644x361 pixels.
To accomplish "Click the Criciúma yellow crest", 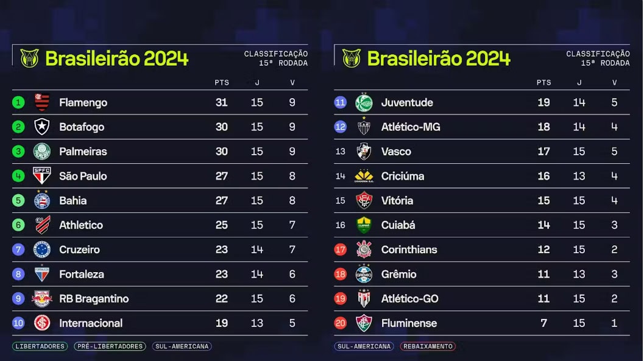I will pos(364,176).
